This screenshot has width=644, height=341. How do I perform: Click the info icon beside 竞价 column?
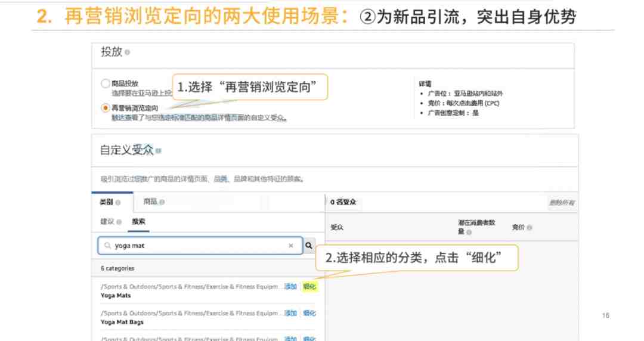pos(530,228)
